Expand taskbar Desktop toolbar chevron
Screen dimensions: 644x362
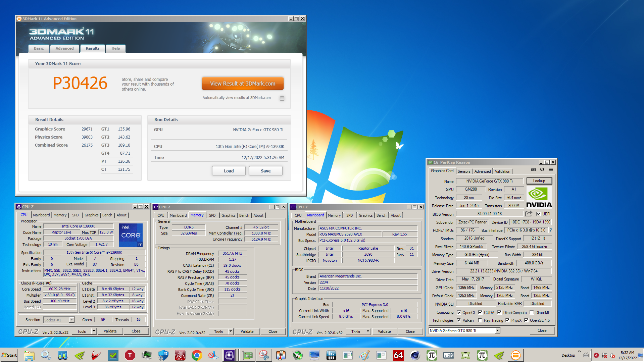tap(579, 352)
